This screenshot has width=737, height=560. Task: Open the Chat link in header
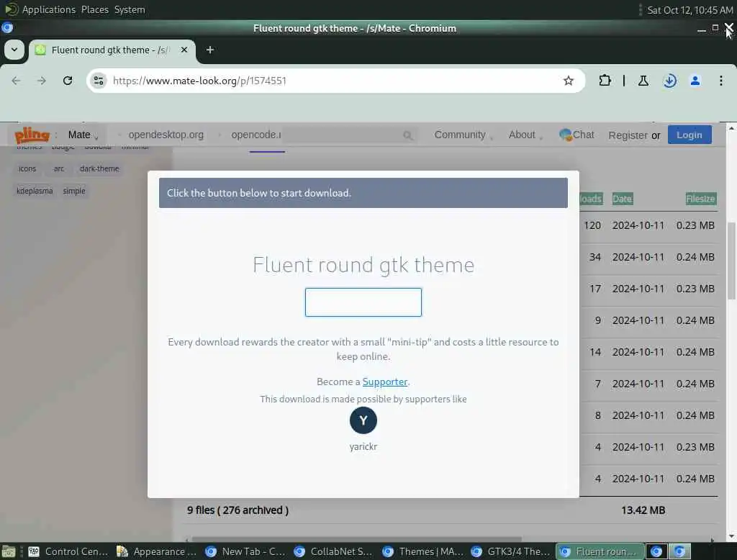[577, 135]
